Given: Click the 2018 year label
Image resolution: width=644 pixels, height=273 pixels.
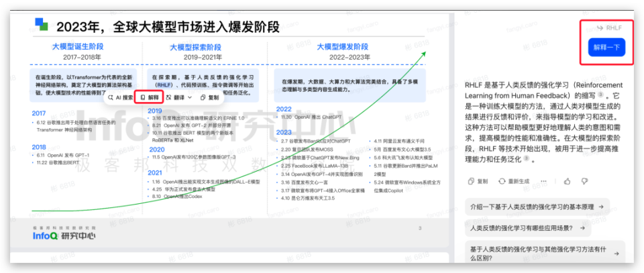Looking at the screenshot, I should pos(39,147).
